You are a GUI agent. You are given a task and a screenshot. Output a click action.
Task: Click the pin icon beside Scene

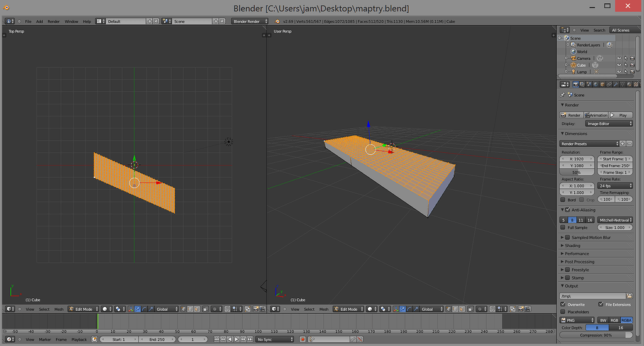pyautogui.click(x=563, y=95)
